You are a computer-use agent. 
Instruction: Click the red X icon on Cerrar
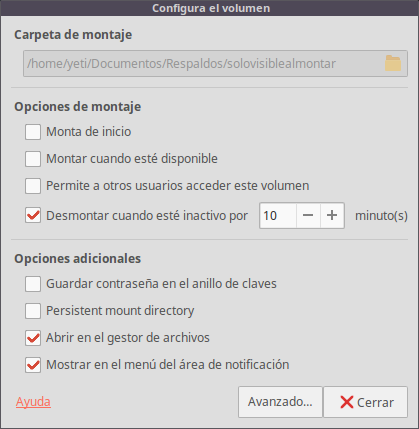(x=347, y=402)
